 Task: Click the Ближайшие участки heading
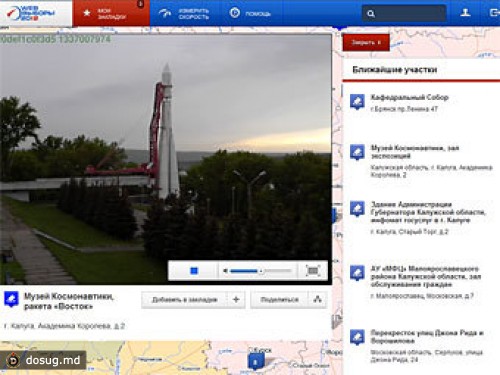pyautogui.click(x=395, y=70)
